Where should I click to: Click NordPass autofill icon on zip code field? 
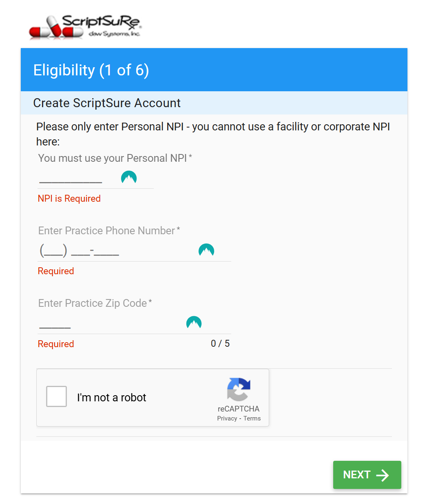pos(194,323)
